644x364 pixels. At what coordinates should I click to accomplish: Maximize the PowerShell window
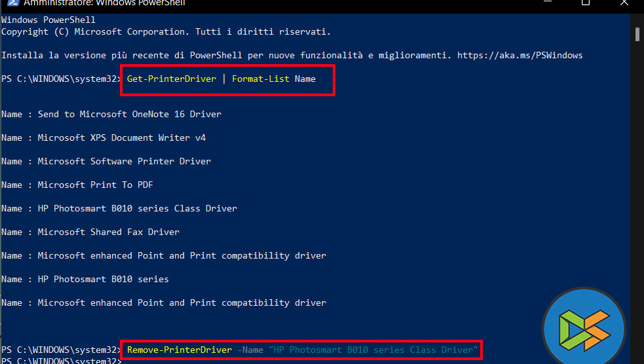[x=586, y=3]
